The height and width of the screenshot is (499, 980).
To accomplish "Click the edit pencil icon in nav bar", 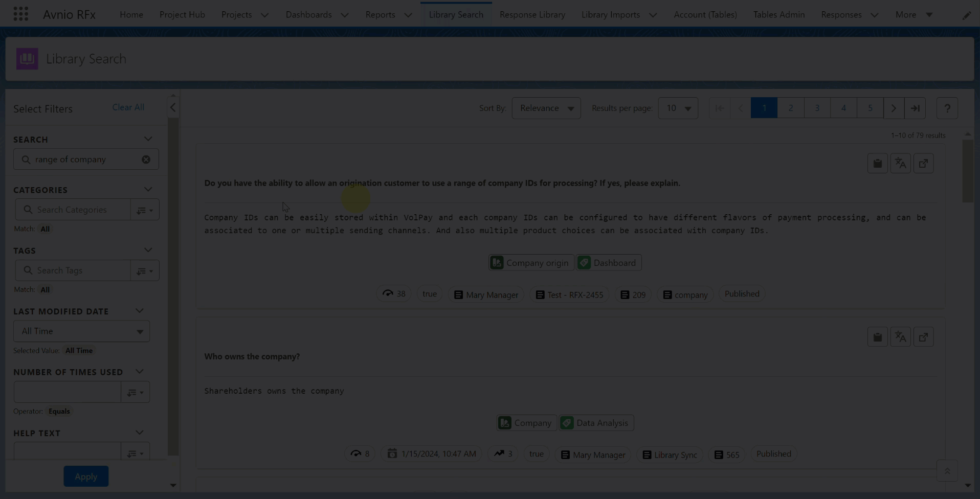I will (966, 15).
